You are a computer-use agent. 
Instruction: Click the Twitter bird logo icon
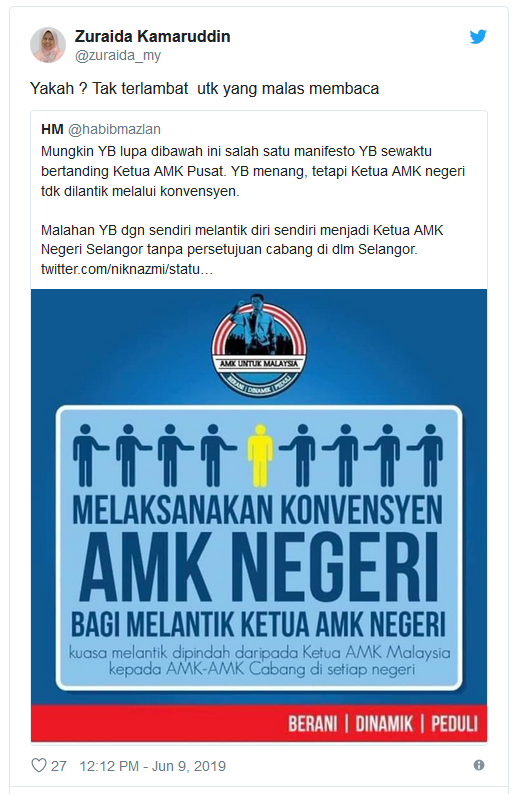(x=477, y=37)
